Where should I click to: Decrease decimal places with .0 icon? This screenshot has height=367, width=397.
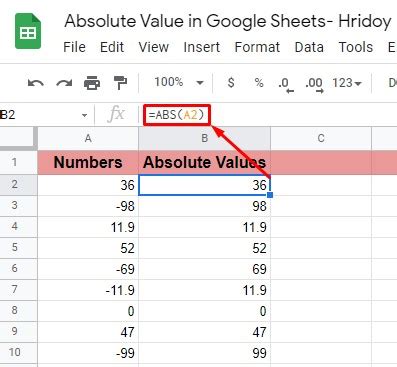click(286, 84)
